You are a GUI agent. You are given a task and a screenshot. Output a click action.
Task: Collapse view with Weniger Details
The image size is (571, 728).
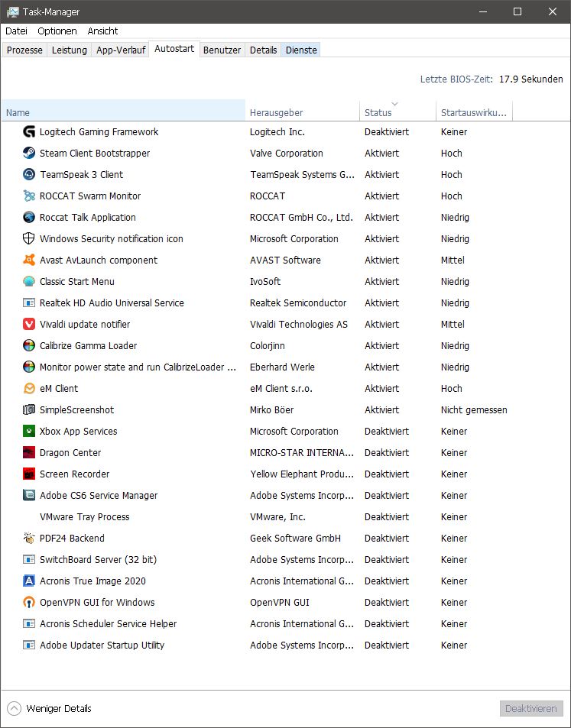coord(49,708)
